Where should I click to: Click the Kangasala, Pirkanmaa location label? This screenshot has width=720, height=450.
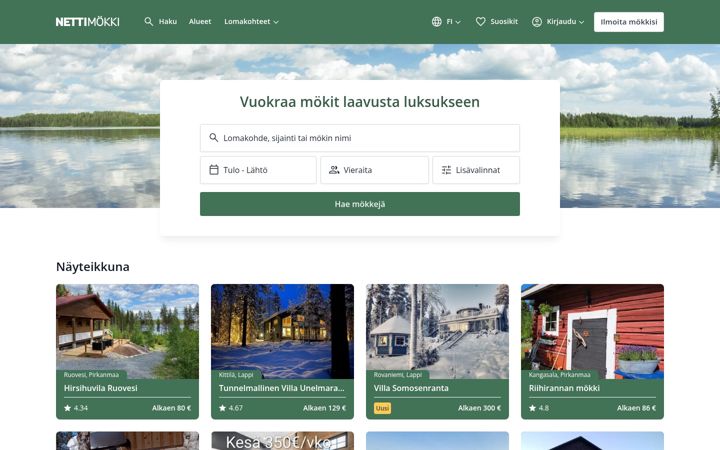(559, 375)
